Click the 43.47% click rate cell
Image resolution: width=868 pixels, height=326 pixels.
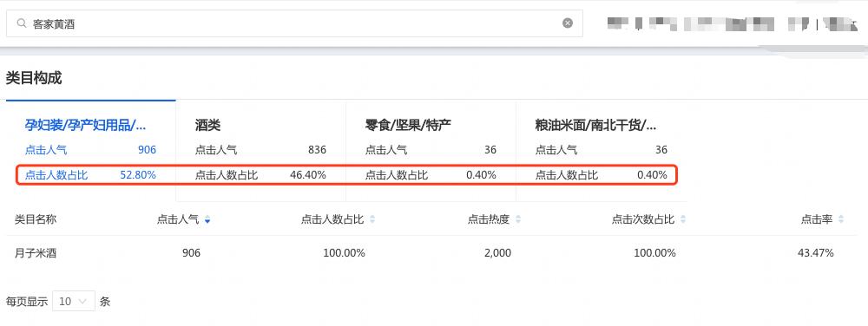(815, 254)
